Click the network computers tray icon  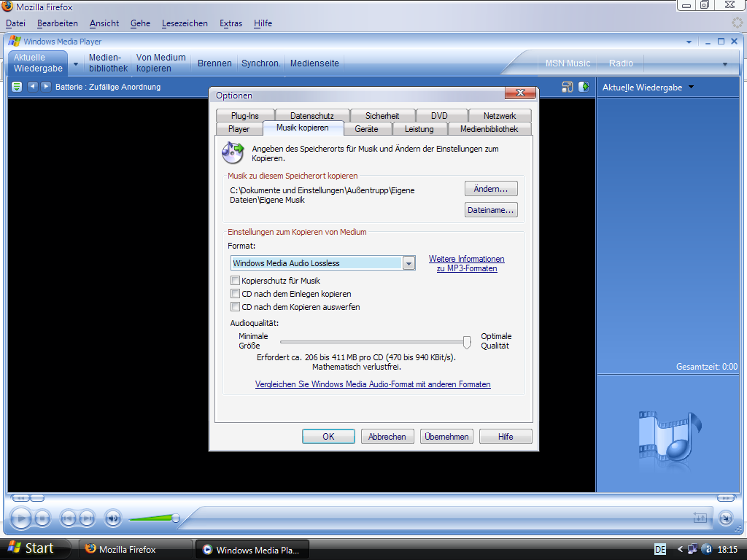pos(693,549)
